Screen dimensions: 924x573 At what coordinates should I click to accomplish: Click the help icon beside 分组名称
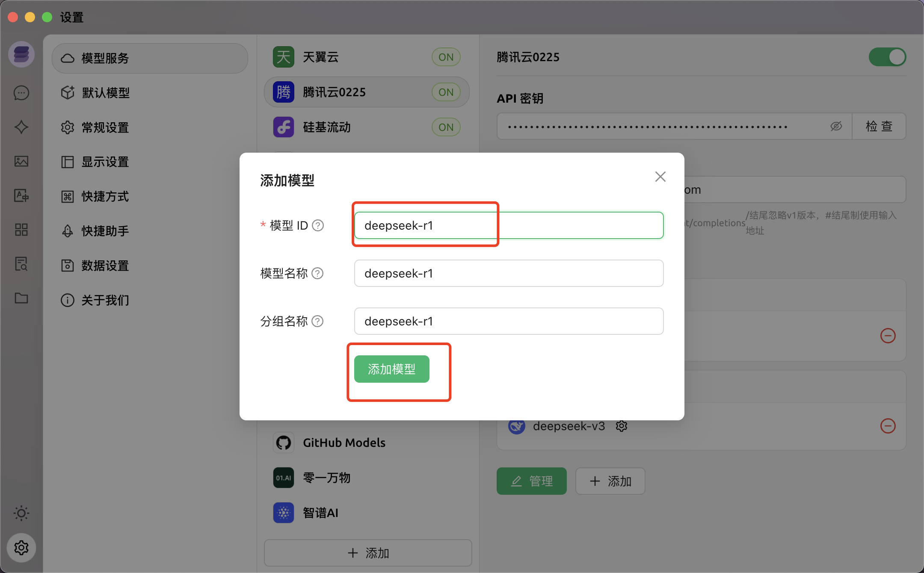pos(317,321)
